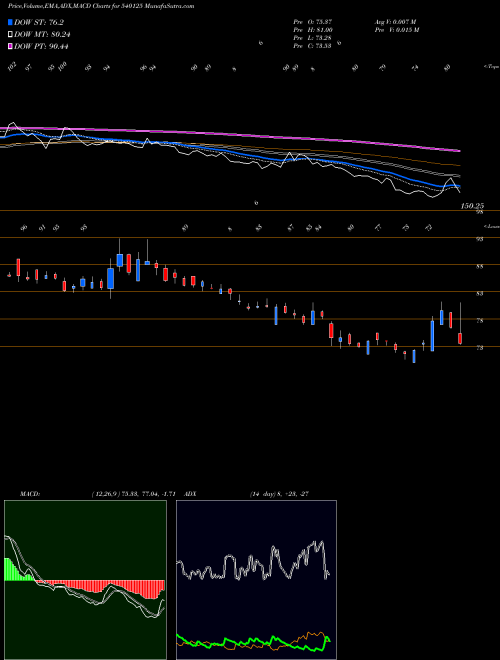Click the 'Pre H: 81.00' high value

(313, 30)
